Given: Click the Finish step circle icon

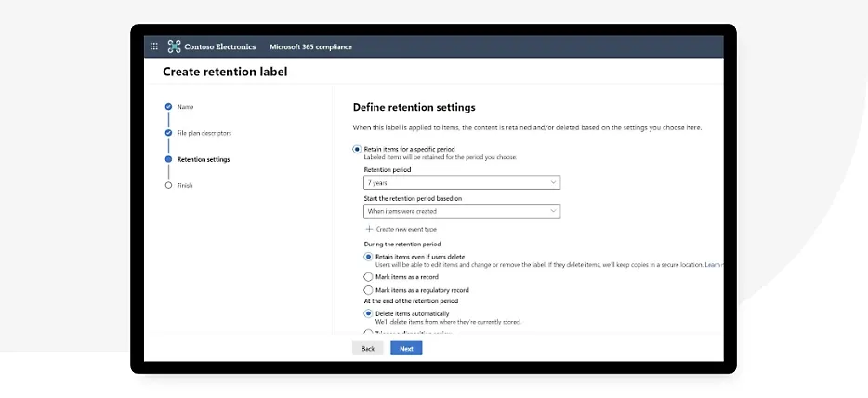Looking at the screenshot, I should (x=168, y=185).
